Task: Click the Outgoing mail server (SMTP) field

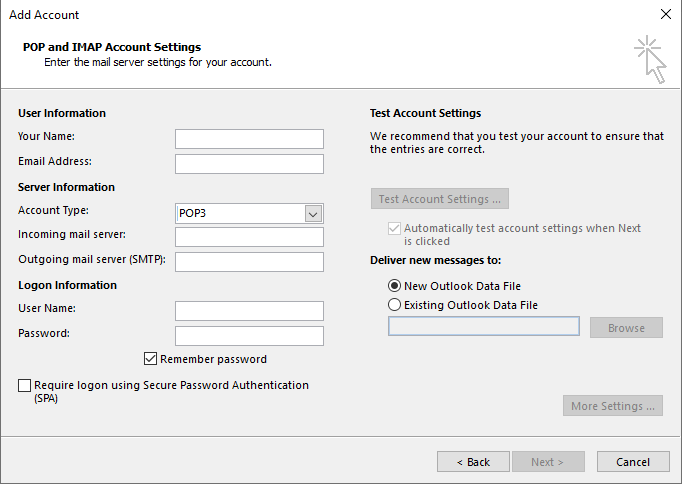Action: pos(249,262)
